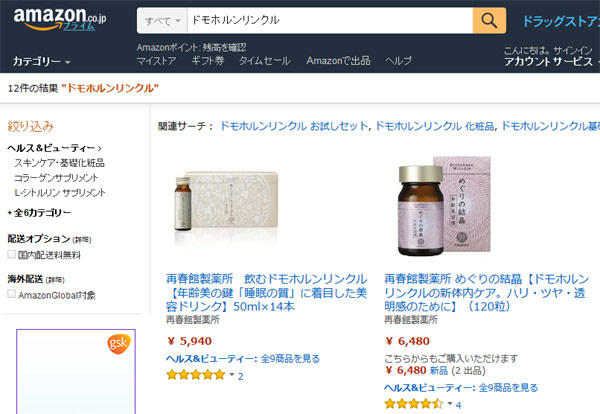Open the 飲むドモホルンリンクル 50ml×14本 title
Viewport: 600px width, 414px height.
point(267,293)
